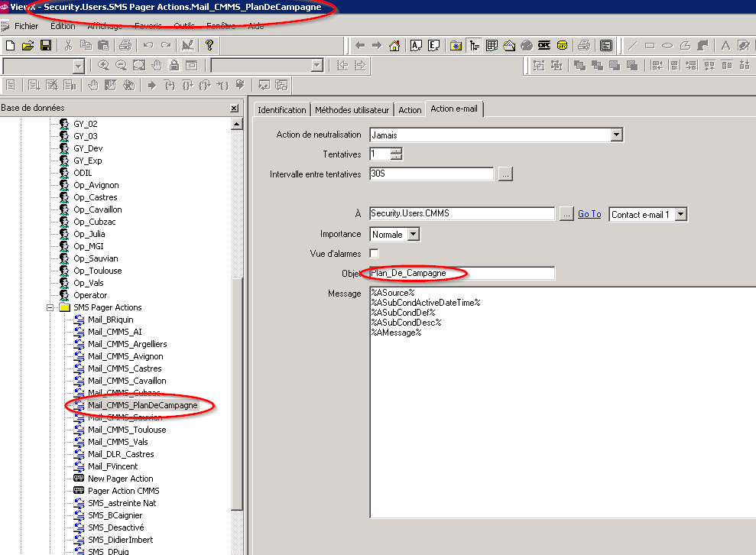Click the New blank document icon

click(x=11, y=45)
